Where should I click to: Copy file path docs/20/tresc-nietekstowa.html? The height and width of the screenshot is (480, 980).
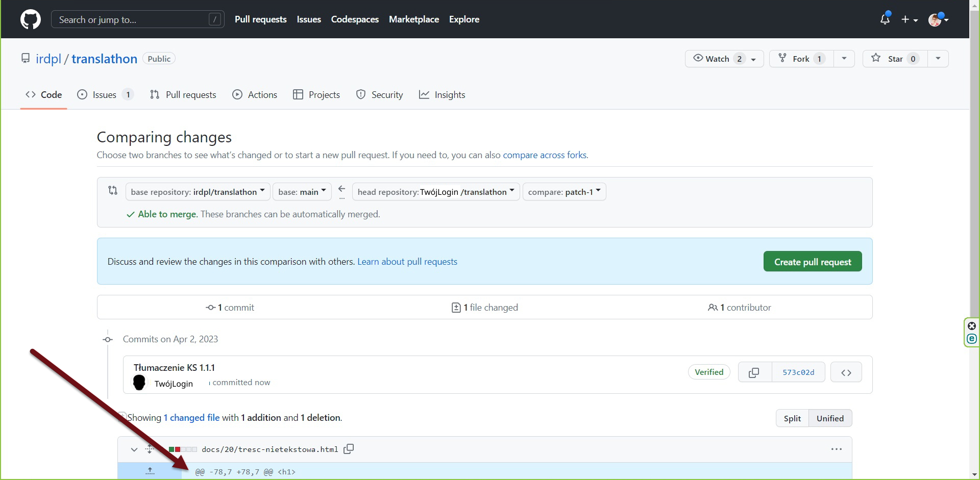[x=349, y=449]
